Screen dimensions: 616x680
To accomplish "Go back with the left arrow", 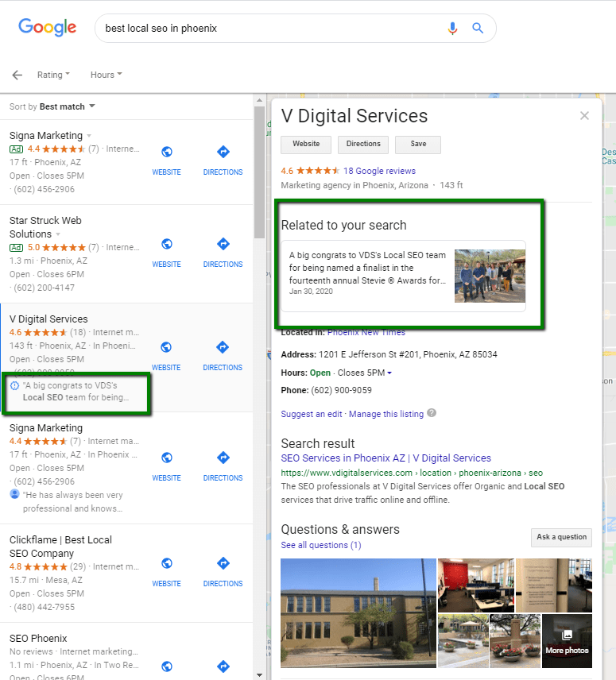I will pyautogui.click(x=17, y=75).
